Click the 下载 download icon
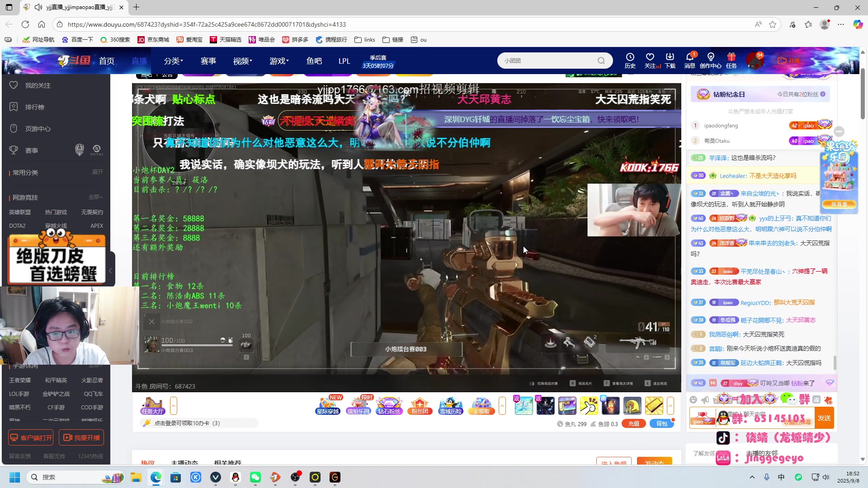The height and width of the screenshot is (488, 868). click(x=670, y=61)
